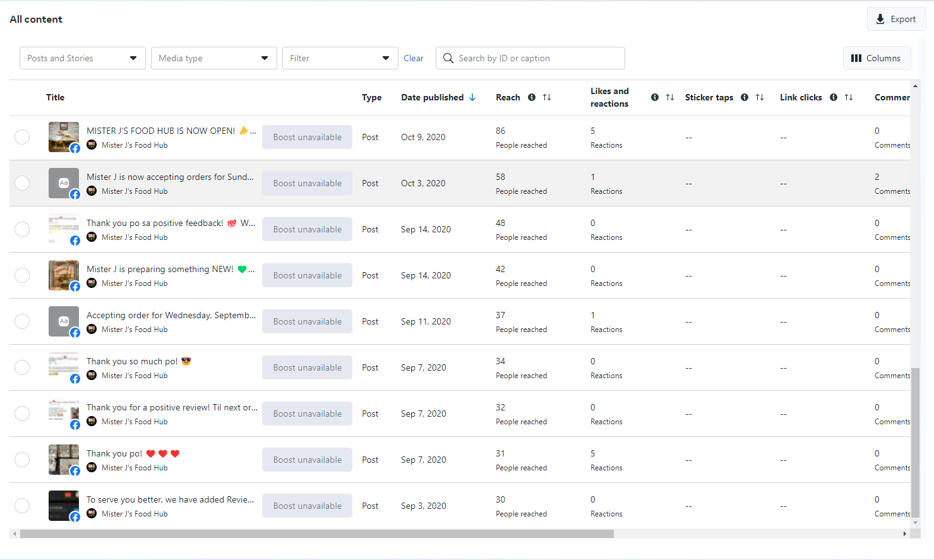Open the Posts and Stories dropdown
This screenshot has height=560, width=934.
tap(83, 58)
